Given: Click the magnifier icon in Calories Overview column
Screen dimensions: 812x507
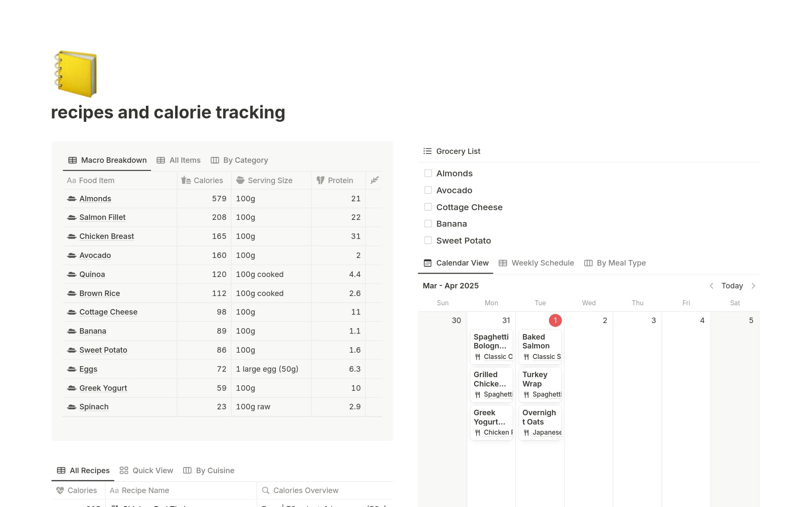Looking at the screenshot, I should click(266, 490).
